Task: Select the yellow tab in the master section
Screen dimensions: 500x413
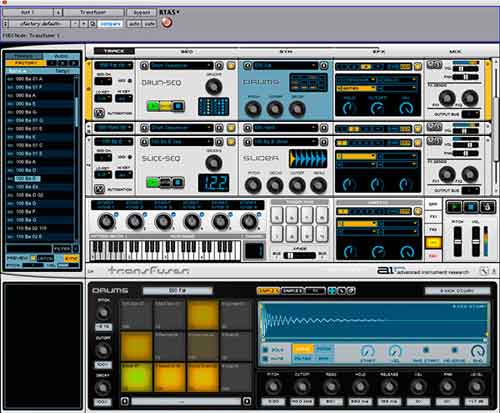Action: [433, 243]
